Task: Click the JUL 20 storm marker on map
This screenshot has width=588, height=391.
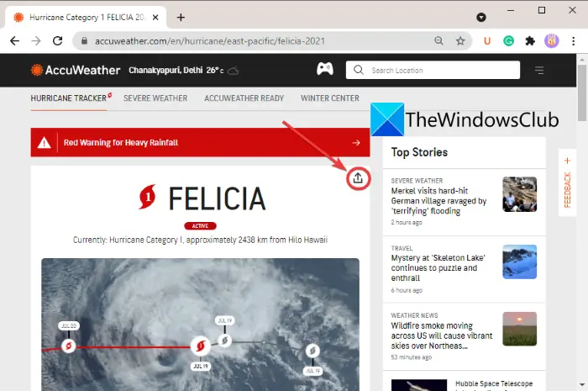Action: coord(69,346)
